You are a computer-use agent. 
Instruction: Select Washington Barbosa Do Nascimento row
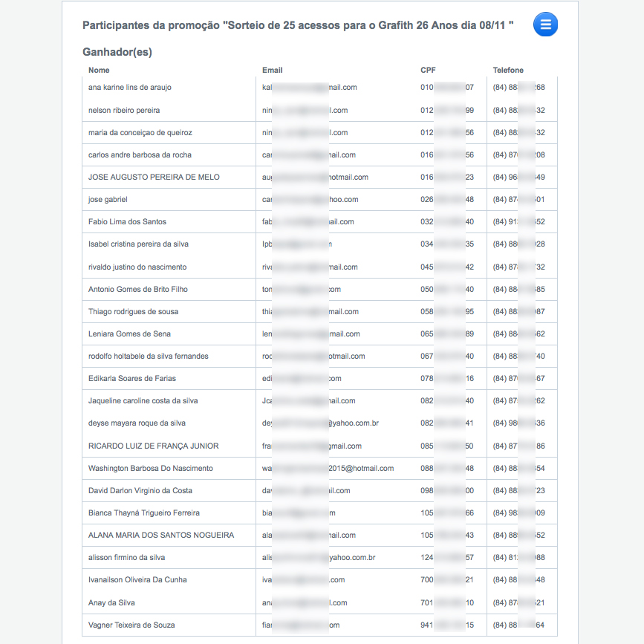tap(151, 469)
